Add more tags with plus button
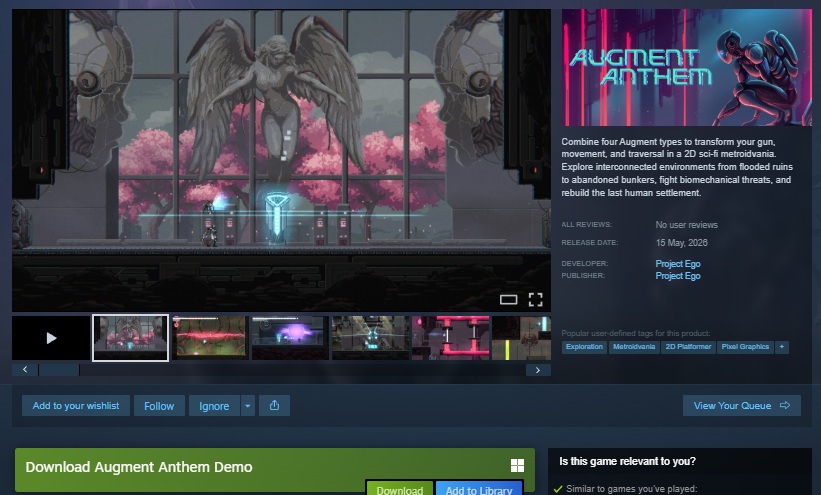The width and height of the screenshot is (821, 495). click(x=782, y=347)
